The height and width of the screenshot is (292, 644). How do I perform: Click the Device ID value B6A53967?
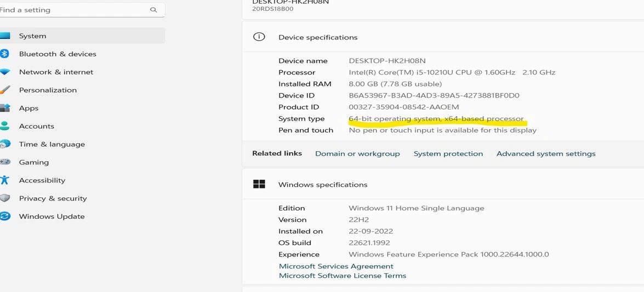(x=434, y=95)
